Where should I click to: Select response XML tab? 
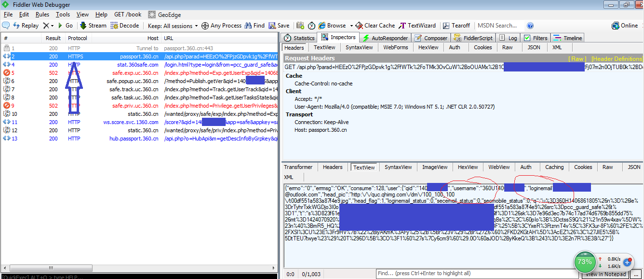click(289, 177)
